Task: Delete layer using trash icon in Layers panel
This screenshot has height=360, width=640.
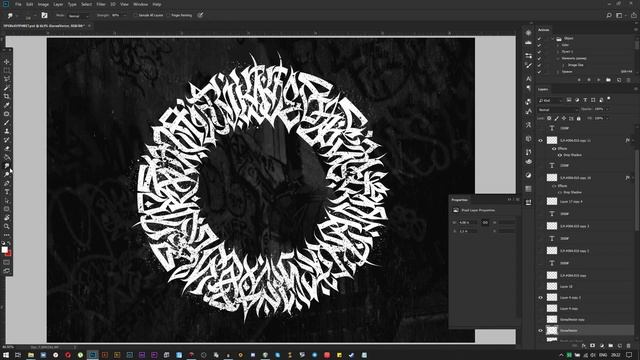Action: coord(629,345)
